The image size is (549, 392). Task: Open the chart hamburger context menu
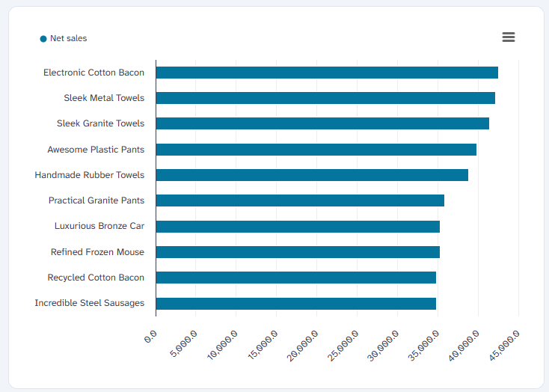pyautogui.click(x=509, y=37)
